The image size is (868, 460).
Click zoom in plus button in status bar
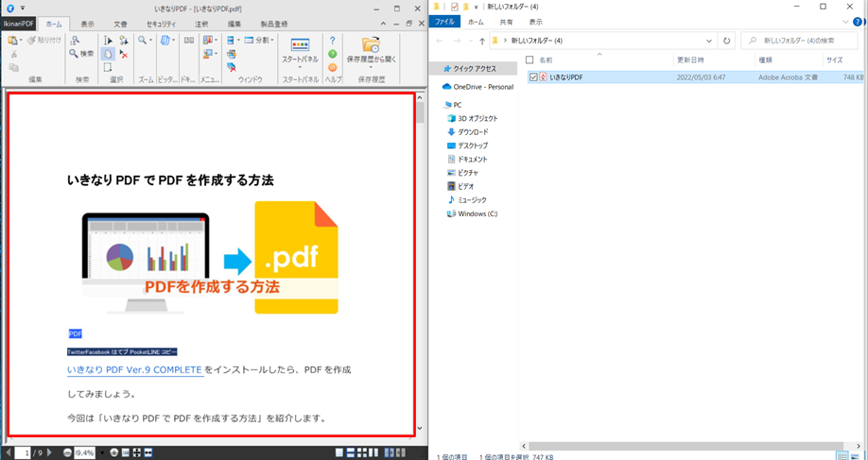point(114,452)
